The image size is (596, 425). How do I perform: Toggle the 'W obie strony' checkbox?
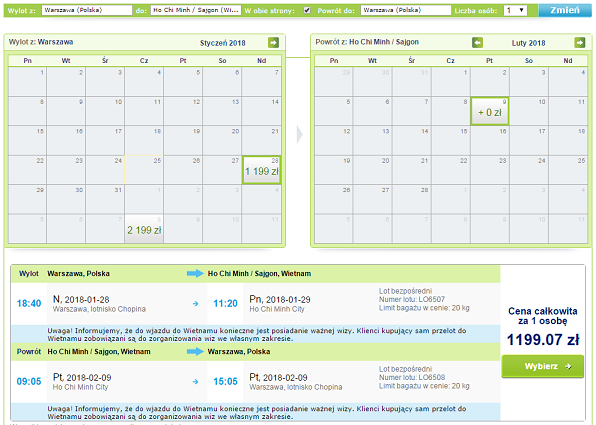click(307, 10)
